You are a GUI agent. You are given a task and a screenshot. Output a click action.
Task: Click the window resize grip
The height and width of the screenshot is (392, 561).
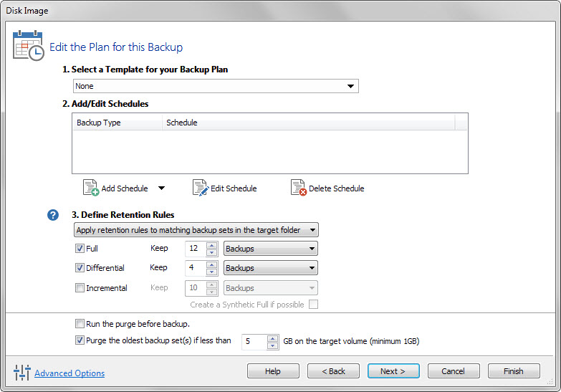[550, 383]
